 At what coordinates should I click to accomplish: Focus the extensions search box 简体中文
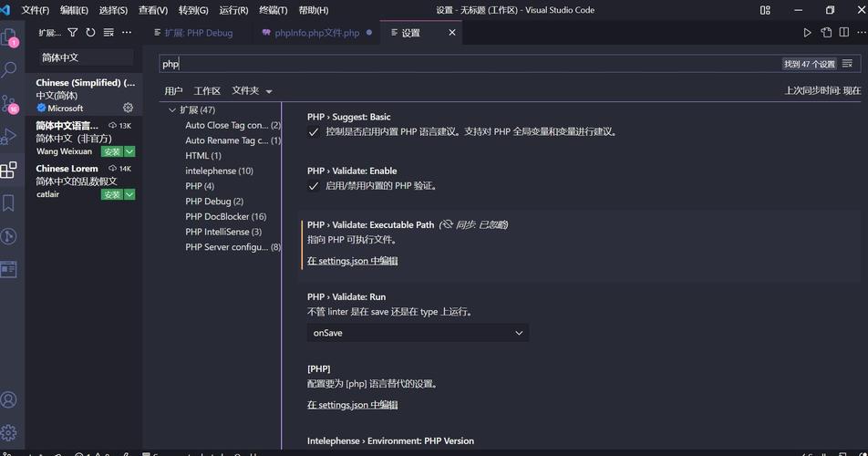tap(86, 57)
